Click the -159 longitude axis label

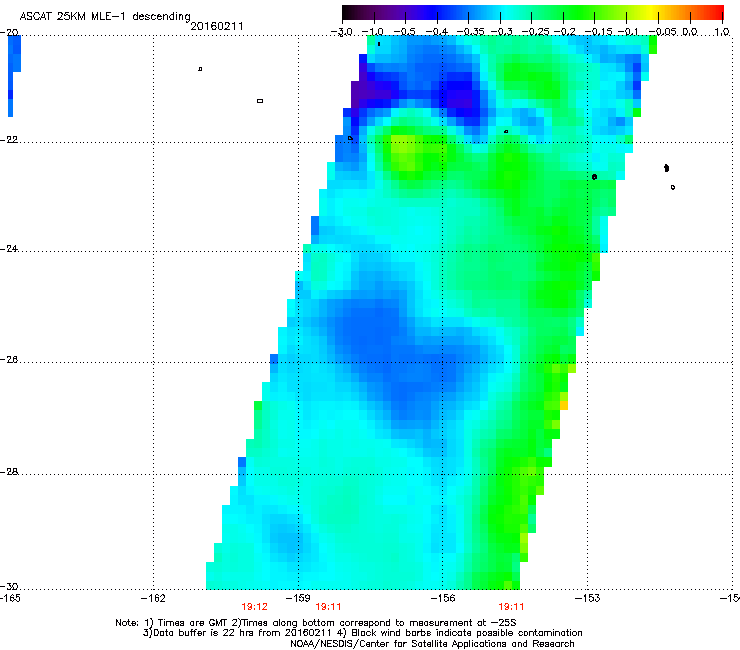click(298, 598)
